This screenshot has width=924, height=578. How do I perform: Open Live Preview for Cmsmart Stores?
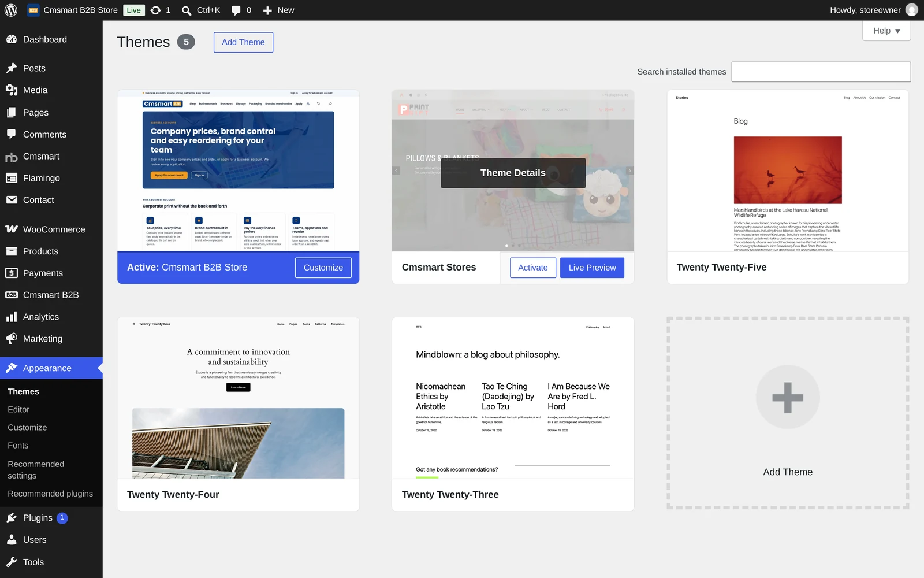tap(592, 268)
